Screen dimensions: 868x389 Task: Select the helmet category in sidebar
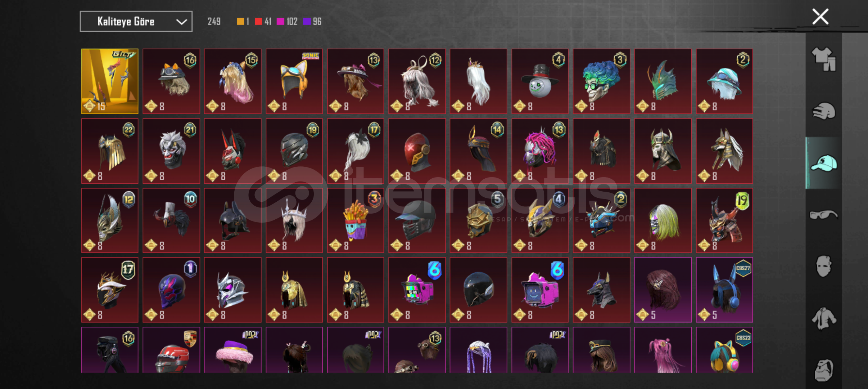click(x=823, y=111)
